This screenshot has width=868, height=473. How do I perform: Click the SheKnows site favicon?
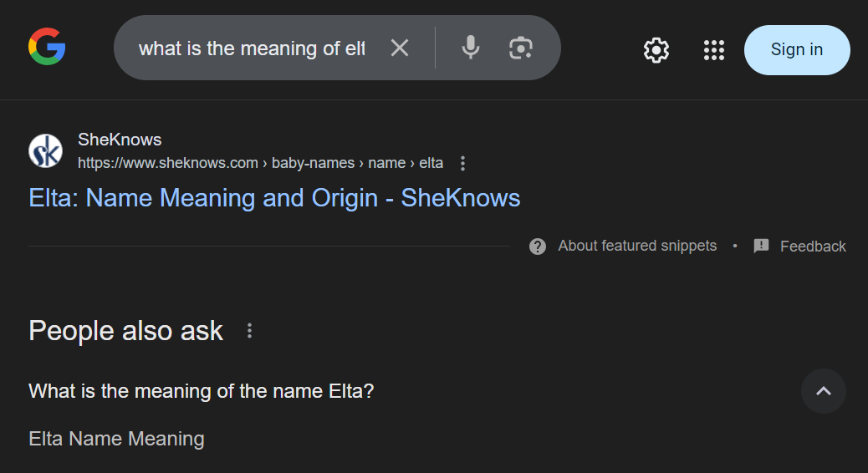click(46, 150)
